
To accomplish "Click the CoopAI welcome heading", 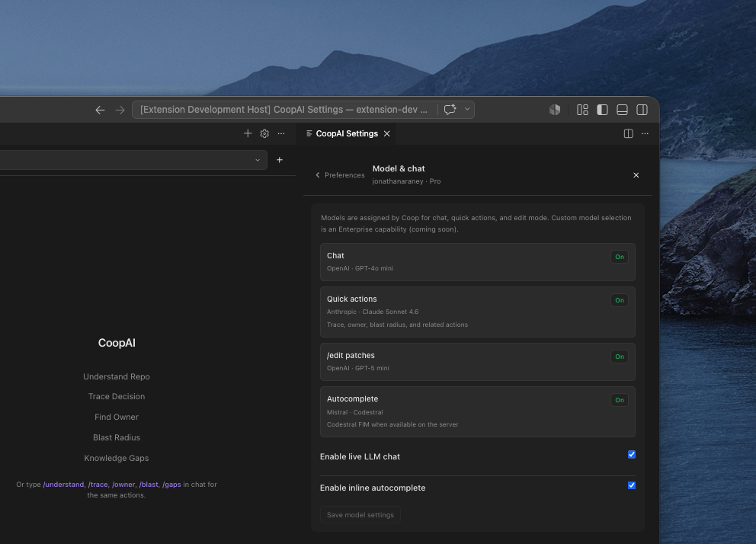I will 117,343.
